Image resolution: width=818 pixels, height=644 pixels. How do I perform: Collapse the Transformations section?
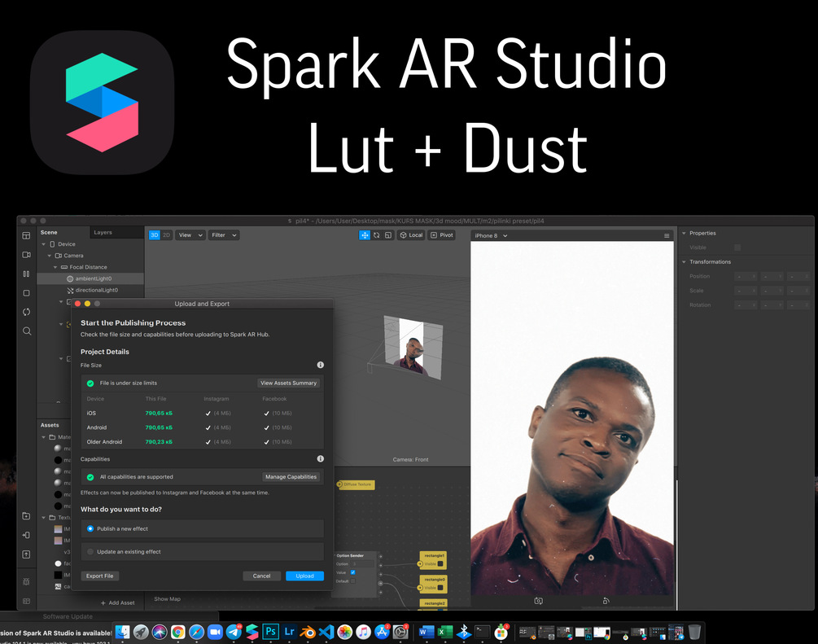[684, 262]
